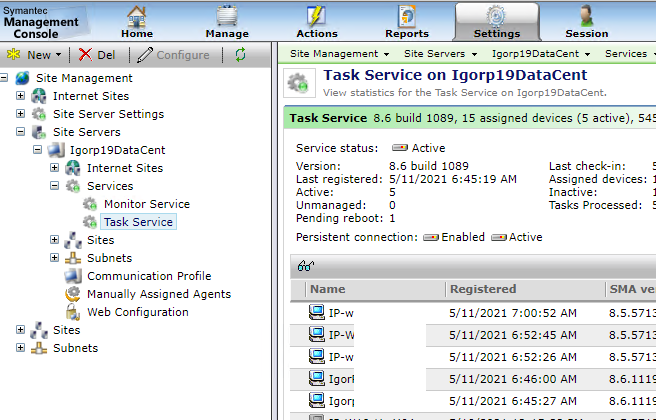
Task: Open the Igorp19DataCent breadcrumb menu
Action: [x=541, y=54]
